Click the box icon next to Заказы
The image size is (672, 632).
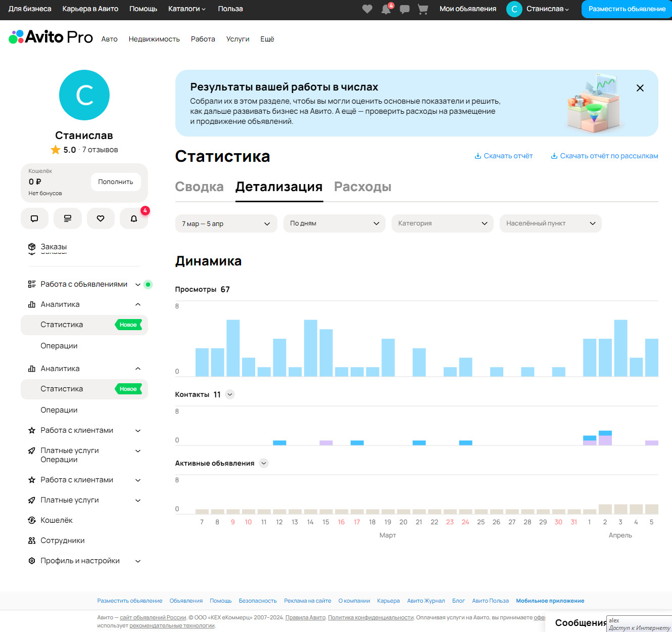(x=32, y=247)
